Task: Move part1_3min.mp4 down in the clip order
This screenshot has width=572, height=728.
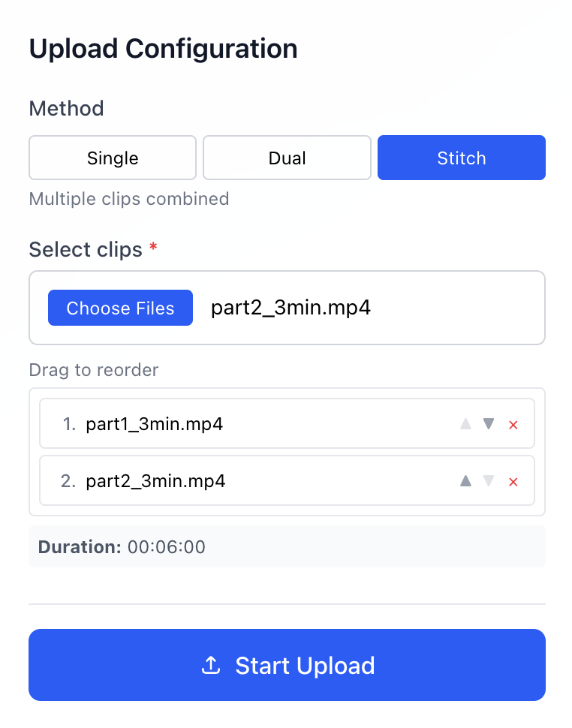Action: click(x=489, y=423)
